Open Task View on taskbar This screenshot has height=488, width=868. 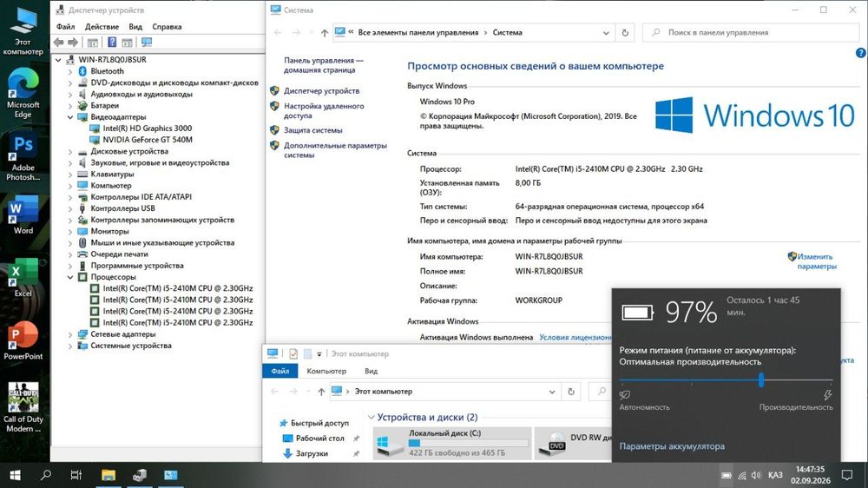coord(76,475)
